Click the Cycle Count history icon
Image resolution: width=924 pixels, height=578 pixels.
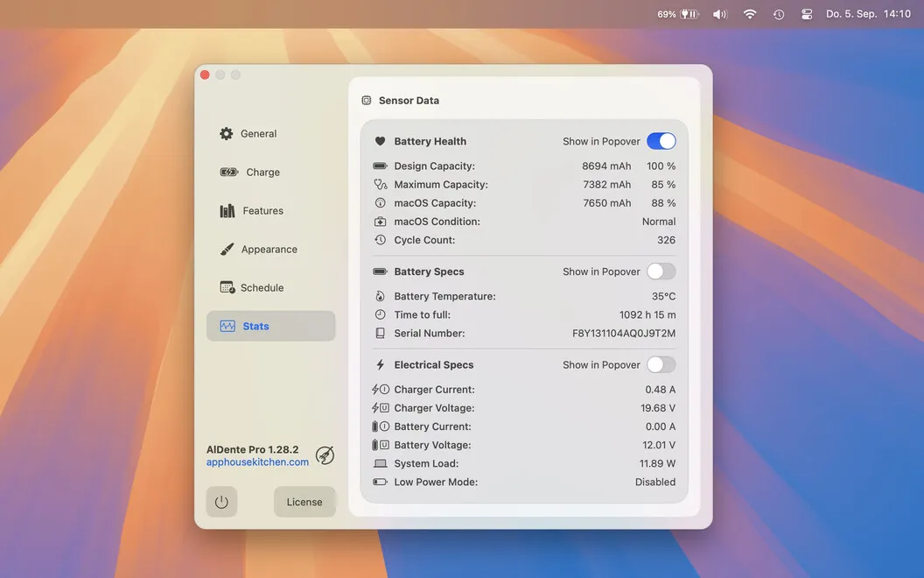coord(380,240)
